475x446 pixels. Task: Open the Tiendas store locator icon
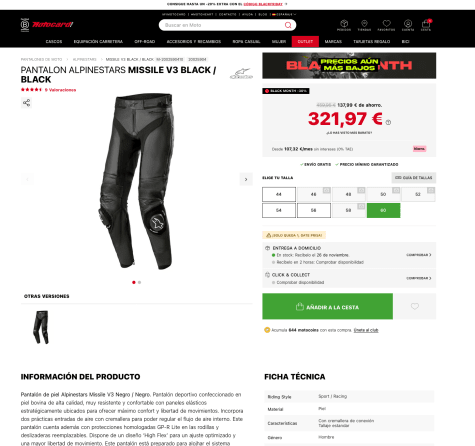pos(364,25)
